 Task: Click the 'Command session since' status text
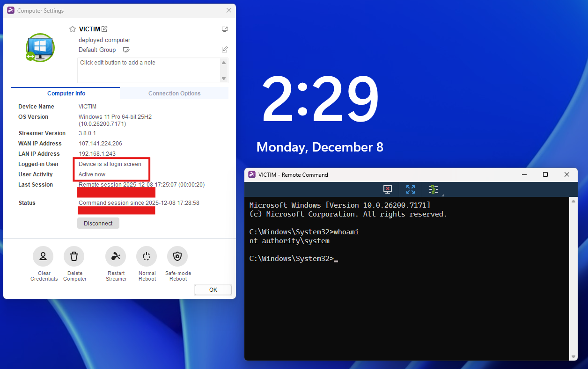pyautogui.click(x=139, y=203)
